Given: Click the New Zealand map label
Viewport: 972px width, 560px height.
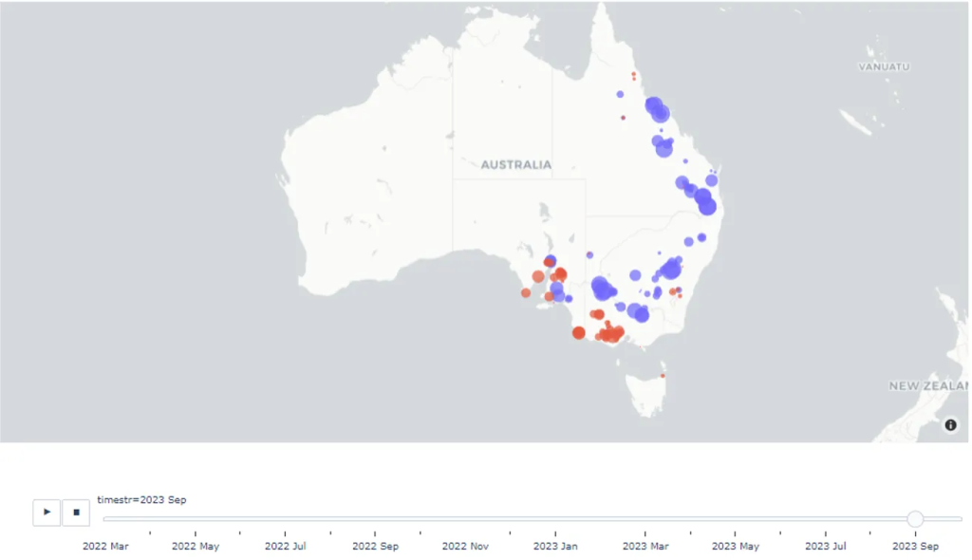Looking at the screenshot, I should pos(928,386).
